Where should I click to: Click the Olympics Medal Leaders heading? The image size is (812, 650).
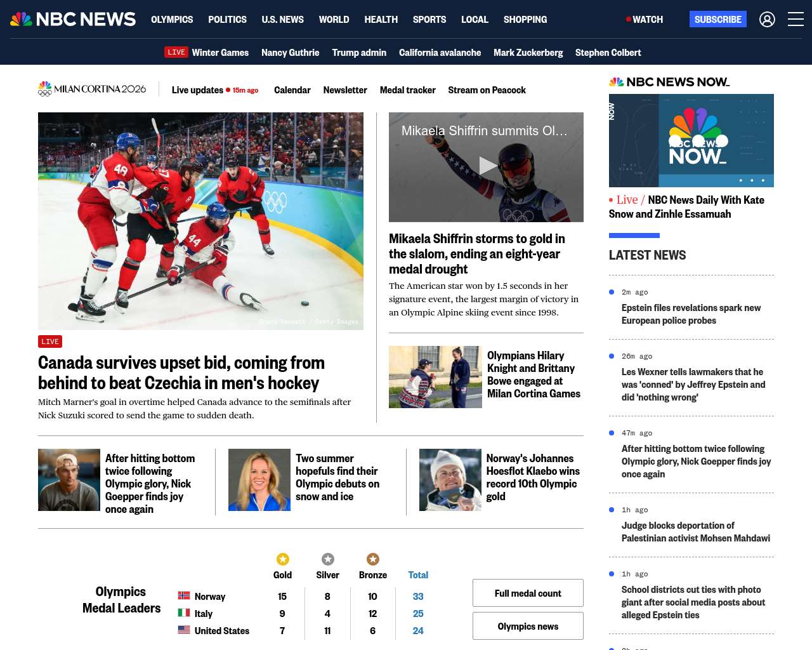(x=121, y=600)
